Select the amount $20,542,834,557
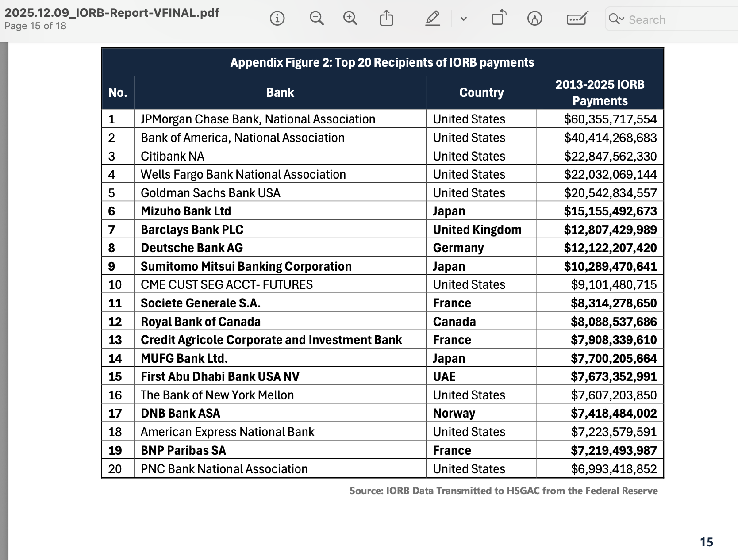Screen dimensions: 738x560 point(611,193)
